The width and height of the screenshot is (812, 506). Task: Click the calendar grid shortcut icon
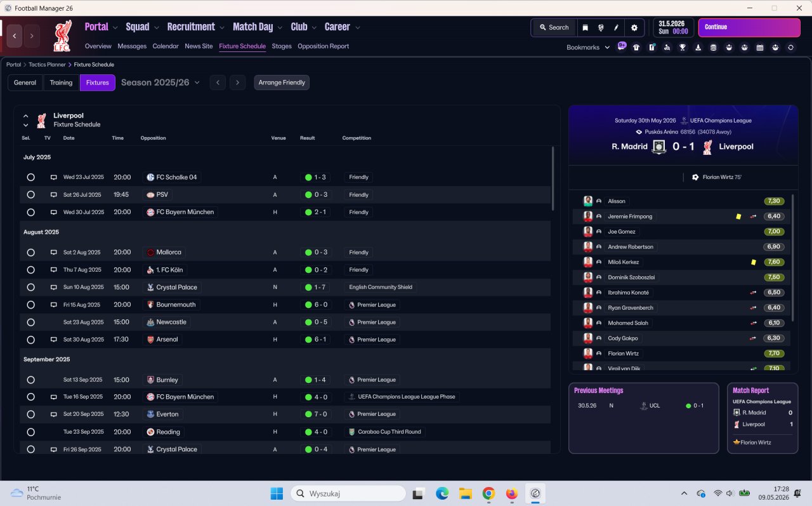coord(760,47)
